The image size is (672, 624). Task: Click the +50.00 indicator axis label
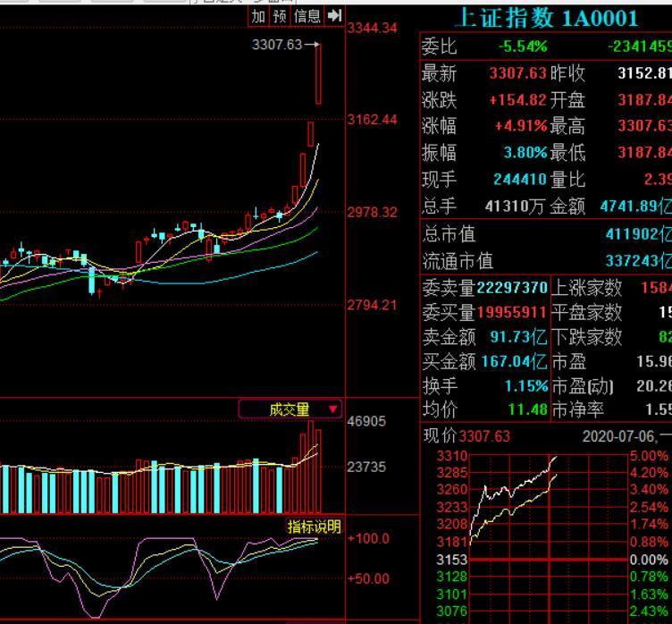point(368,578)
